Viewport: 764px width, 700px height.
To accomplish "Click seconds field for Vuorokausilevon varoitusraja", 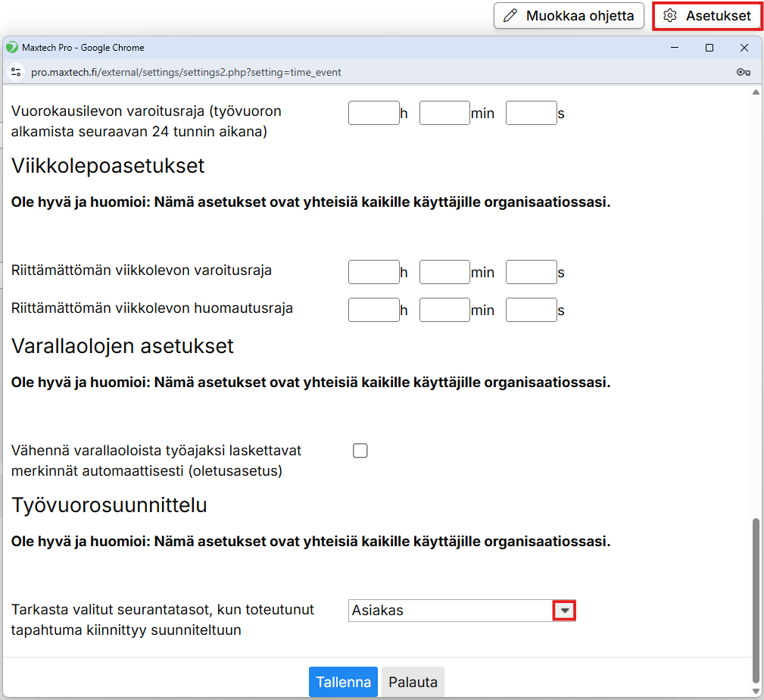I will 531,114.
